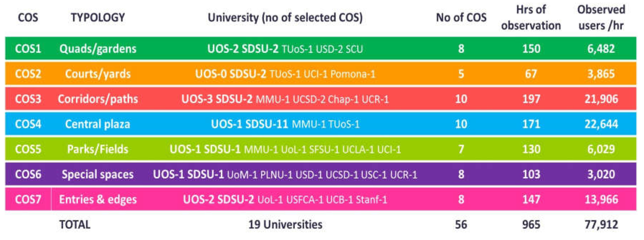Click the COS3 label in red row
The height and width of the screenshot is (240, 644).
click(28, 99)
